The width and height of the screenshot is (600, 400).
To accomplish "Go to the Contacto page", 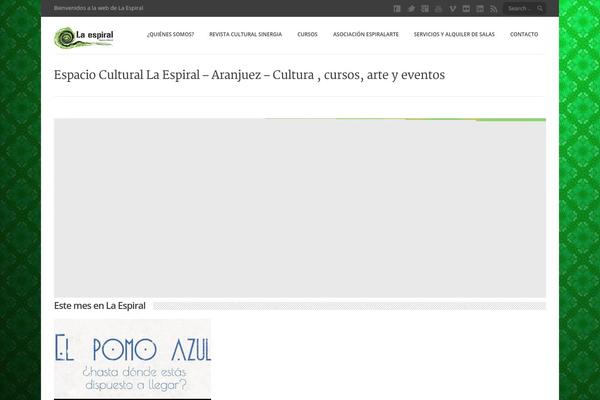I will (524, 34).
